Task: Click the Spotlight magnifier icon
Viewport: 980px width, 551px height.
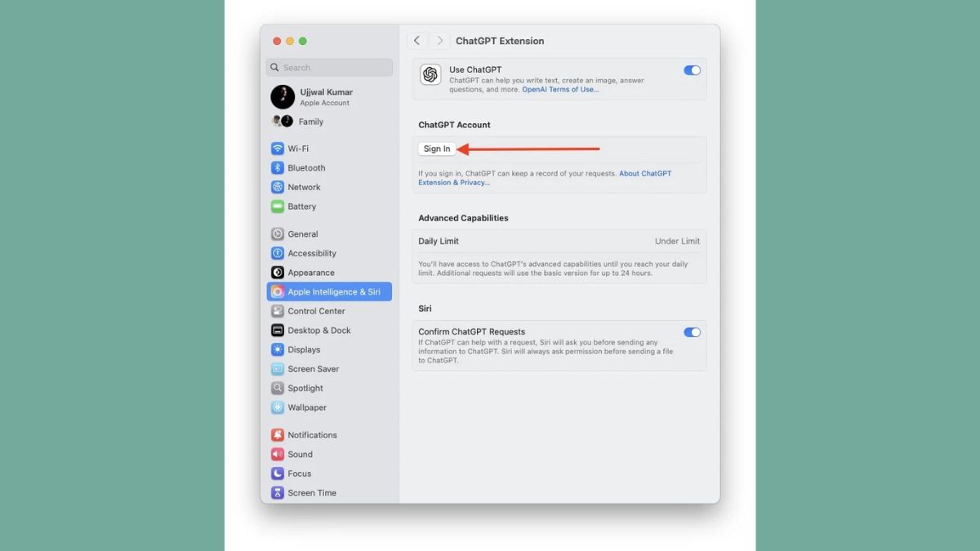Action: tap(278, 389)
